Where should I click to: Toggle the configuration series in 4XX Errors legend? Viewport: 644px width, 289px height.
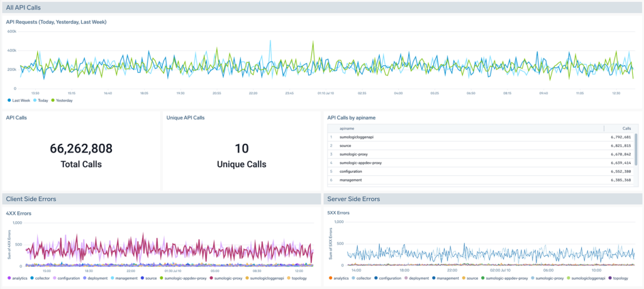[x=68, y=277]
